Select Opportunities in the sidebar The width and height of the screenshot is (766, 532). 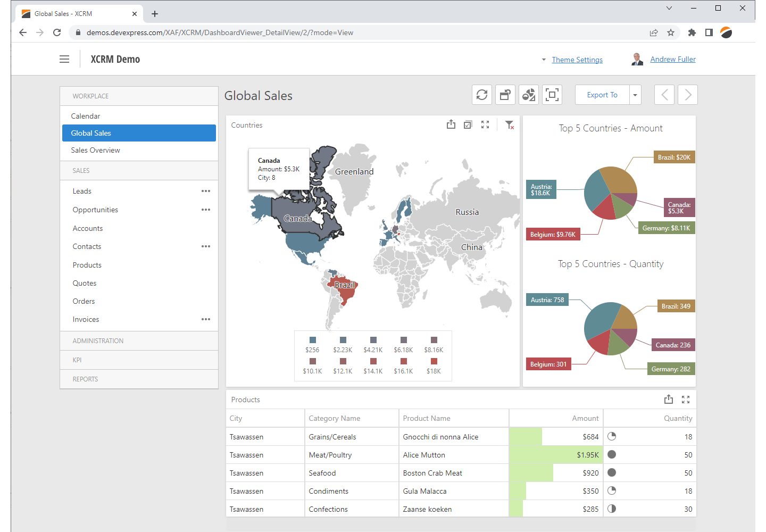point(96,210)
